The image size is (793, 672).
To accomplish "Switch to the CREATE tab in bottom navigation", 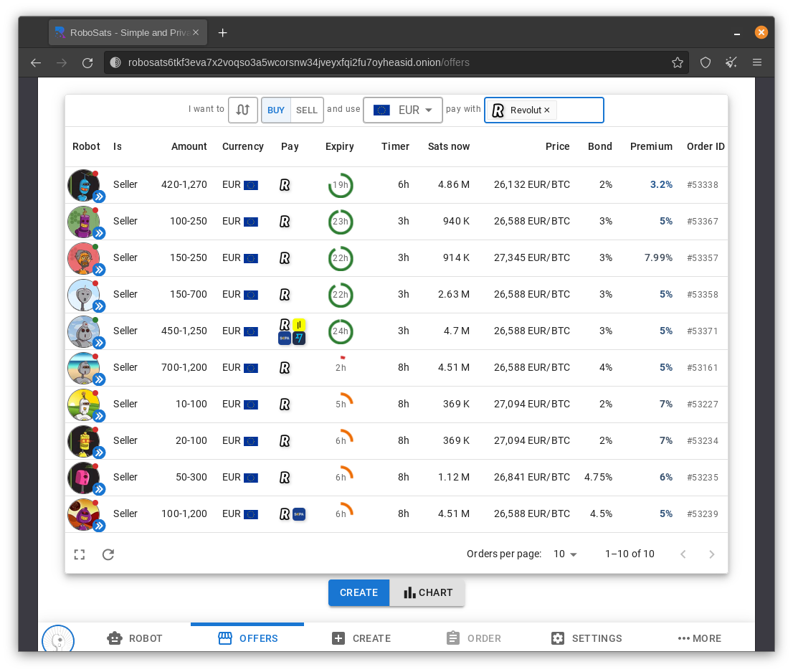I will coord(338,638).
